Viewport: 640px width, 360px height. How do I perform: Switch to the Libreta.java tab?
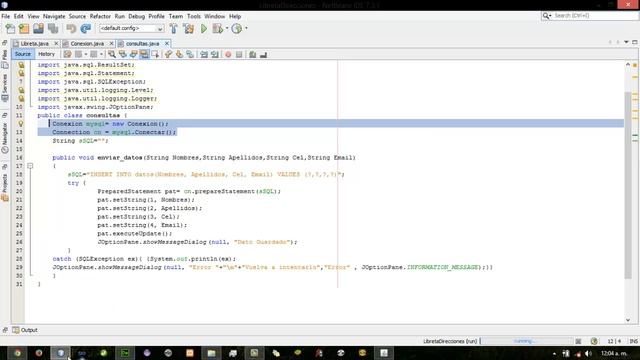tap(35, 44)
